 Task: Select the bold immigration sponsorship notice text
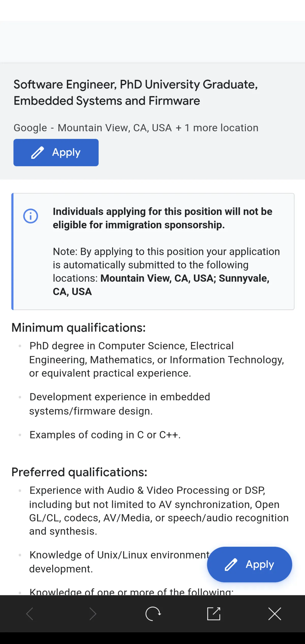[x=162, y=218]
